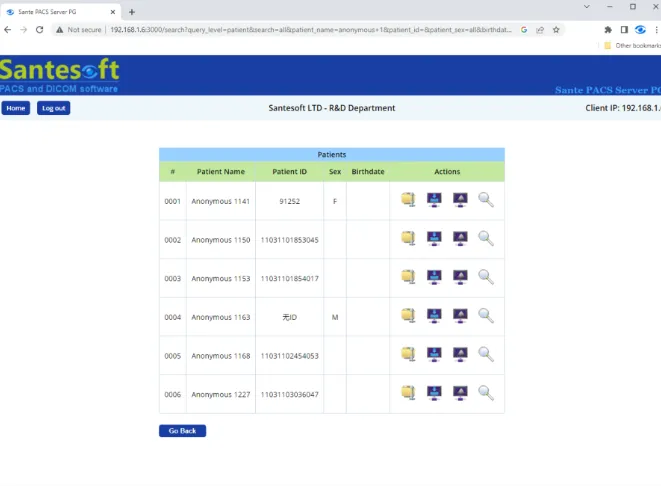
Task: Open folder icon for Anonymous 1227
Action: tap(408, 392)
